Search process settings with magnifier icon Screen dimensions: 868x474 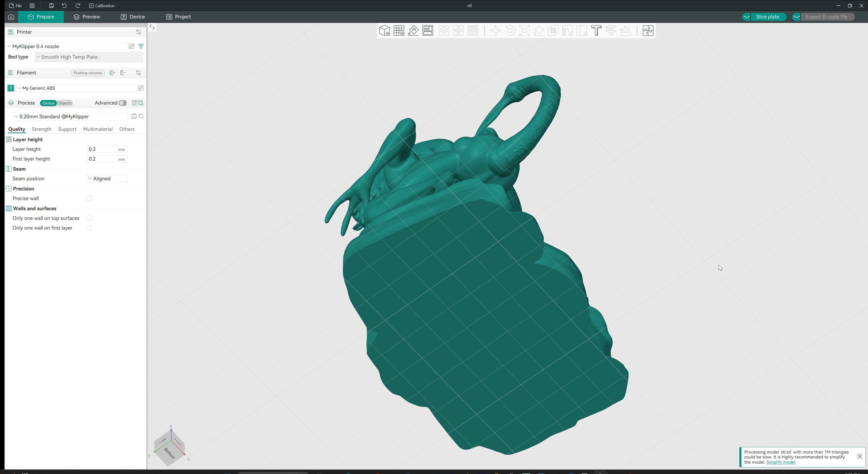pos(141,116)
